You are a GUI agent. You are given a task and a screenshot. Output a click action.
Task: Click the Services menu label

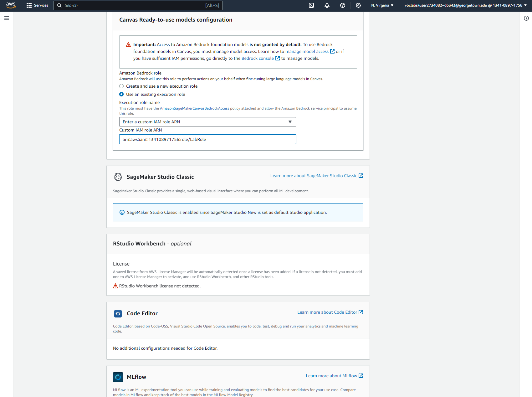[x=41, y=5]
